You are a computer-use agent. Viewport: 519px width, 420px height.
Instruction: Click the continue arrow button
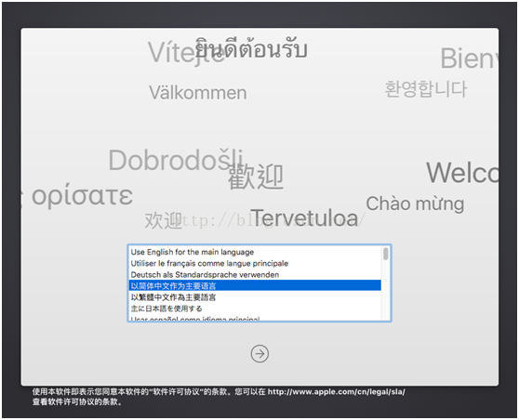pos(259,354)
